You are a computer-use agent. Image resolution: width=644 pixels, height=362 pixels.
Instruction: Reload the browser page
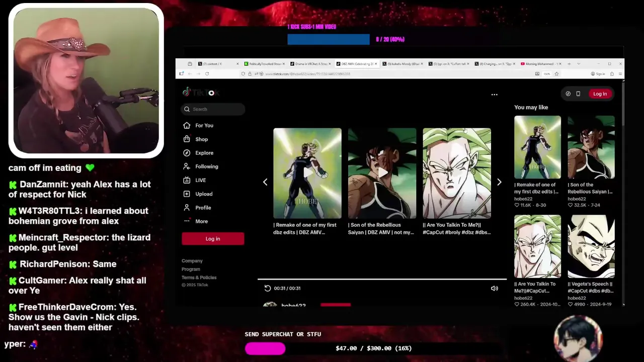[x=207, y=74]
